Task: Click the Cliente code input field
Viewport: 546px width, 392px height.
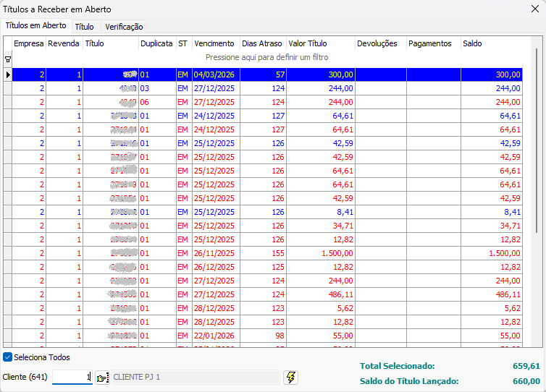Action: (72, 377)
